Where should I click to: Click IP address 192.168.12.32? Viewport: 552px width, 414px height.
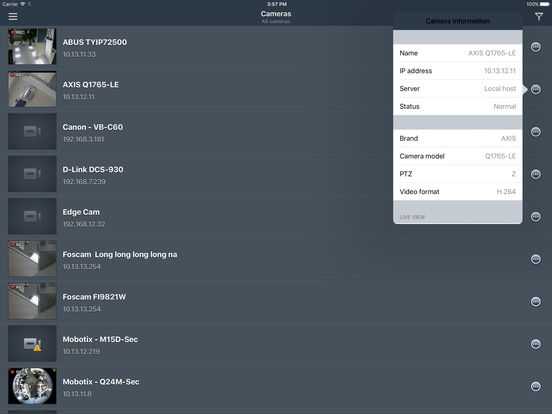pyautogui.click(x=84, y=224)
